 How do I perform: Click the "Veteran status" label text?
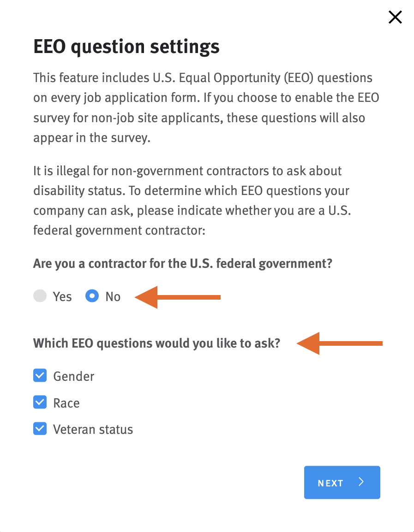click(93, 429)
